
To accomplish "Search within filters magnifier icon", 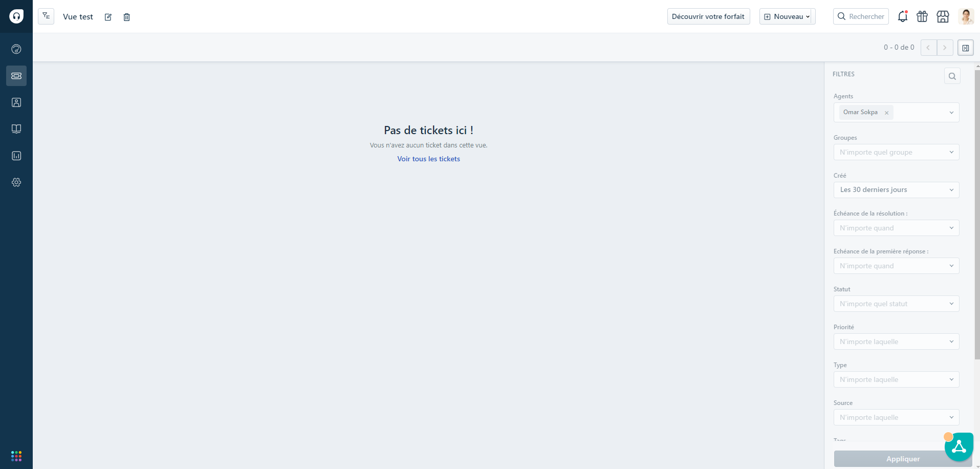I will point(952,76).
